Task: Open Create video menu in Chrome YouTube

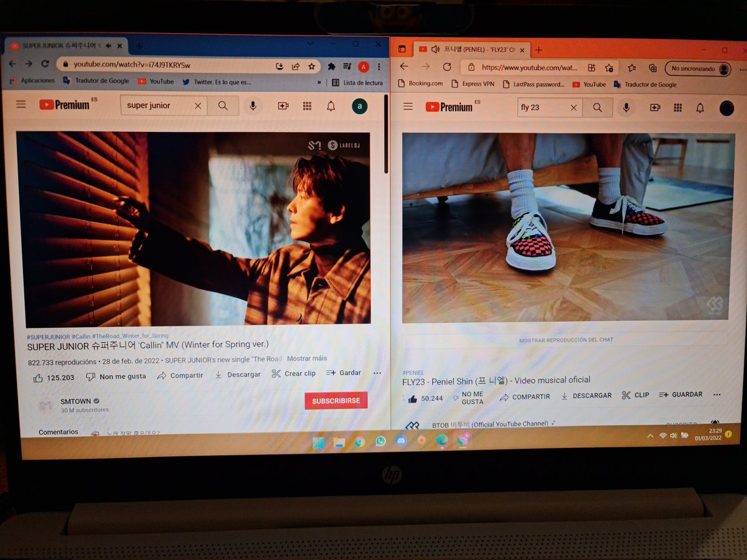Action: [x=283, y=106]
